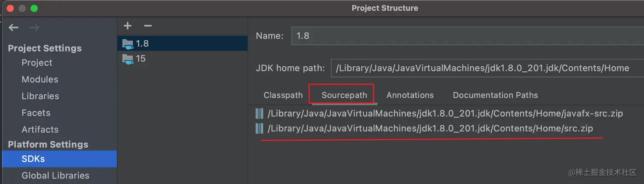Switch to the Annotations tab

pos(410,95)
